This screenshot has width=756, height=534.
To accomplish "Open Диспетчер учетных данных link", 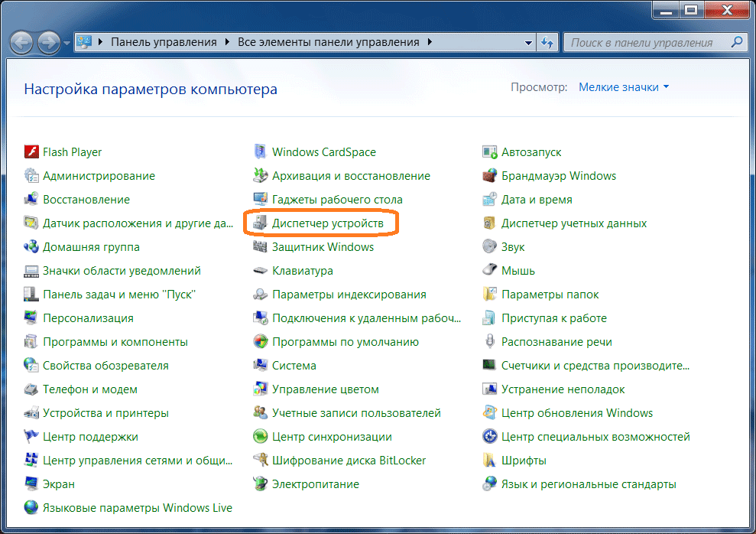I will coord(574,223).
